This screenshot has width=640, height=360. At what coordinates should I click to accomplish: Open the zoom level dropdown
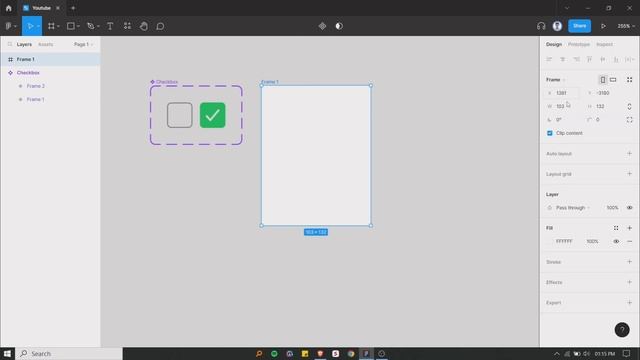click(626, 26)
